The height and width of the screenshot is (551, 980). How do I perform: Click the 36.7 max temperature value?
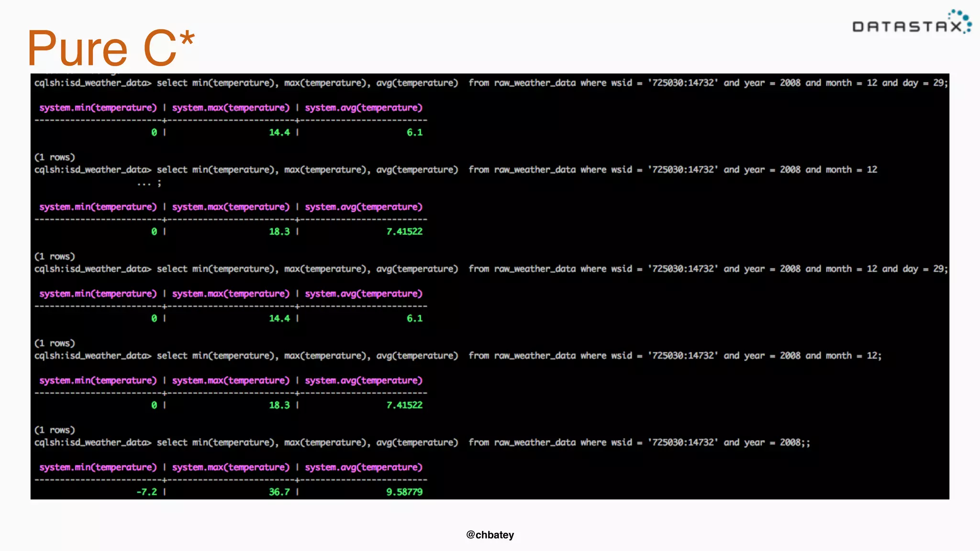point(279,492)
